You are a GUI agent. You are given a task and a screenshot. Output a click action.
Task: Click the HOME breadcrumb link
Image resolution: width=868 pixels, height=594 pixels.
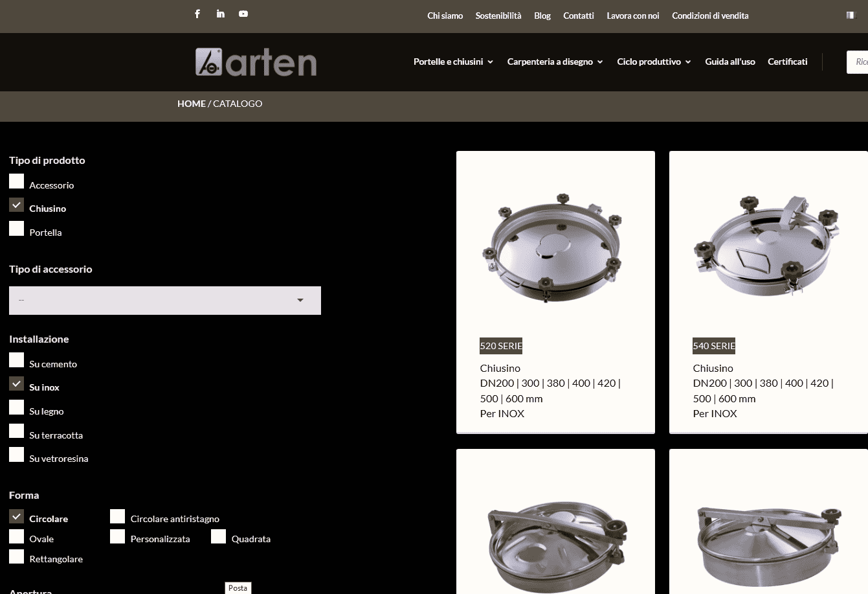[191, 104]
